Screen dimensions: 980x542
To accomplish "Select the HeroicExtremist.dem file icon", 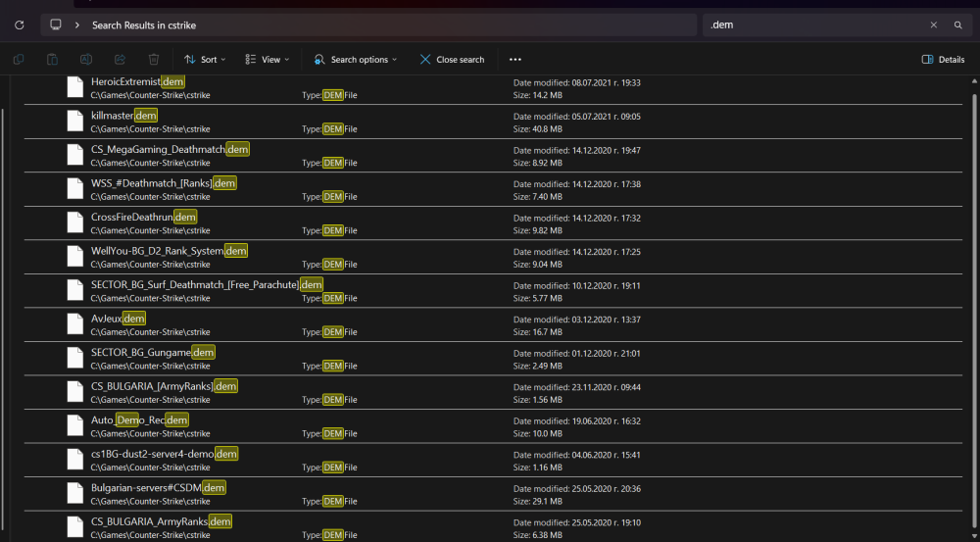I will [x=75, y=87].
